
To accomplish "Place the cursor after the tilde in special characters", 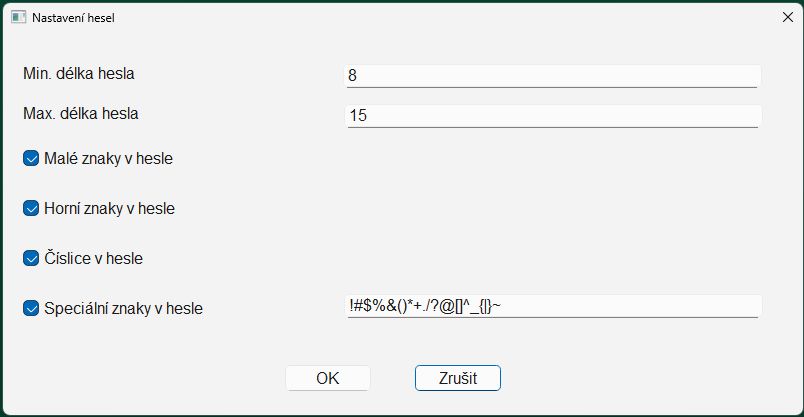I will pos(502,306).
